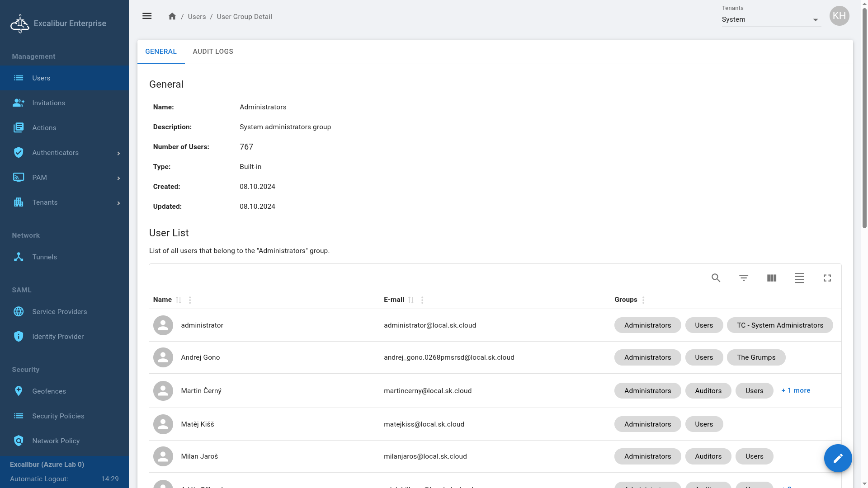Open the Tenants System dropdown
868x488 pixels.
771,20
